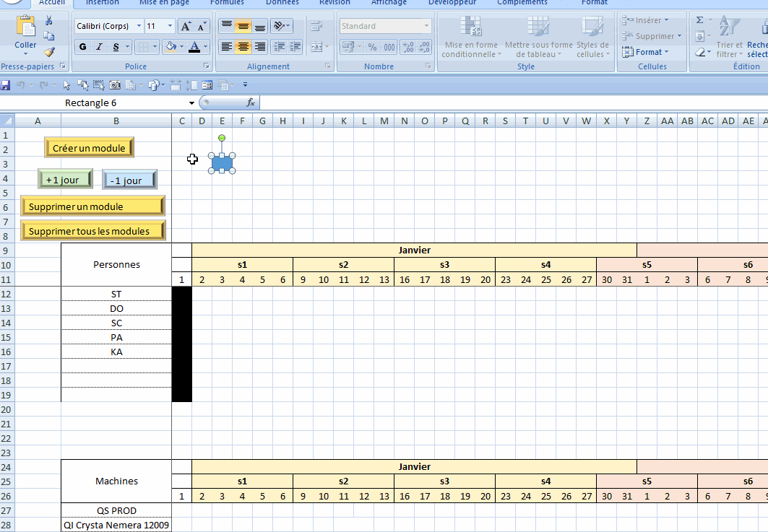This screenshot has width=768, height=532.
Task: Toggle center horizontal alignment
Action: (x=243, y=47)
